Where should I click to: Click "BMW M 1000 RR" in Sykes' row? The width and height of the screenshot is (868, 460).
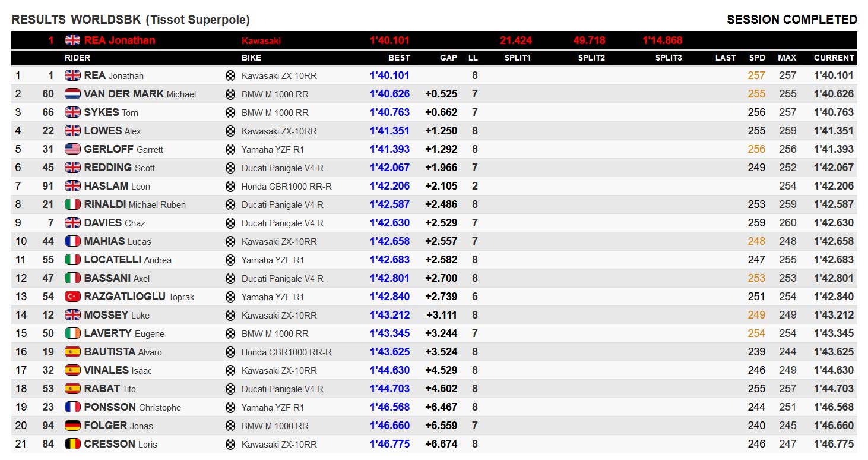[275, 113]
